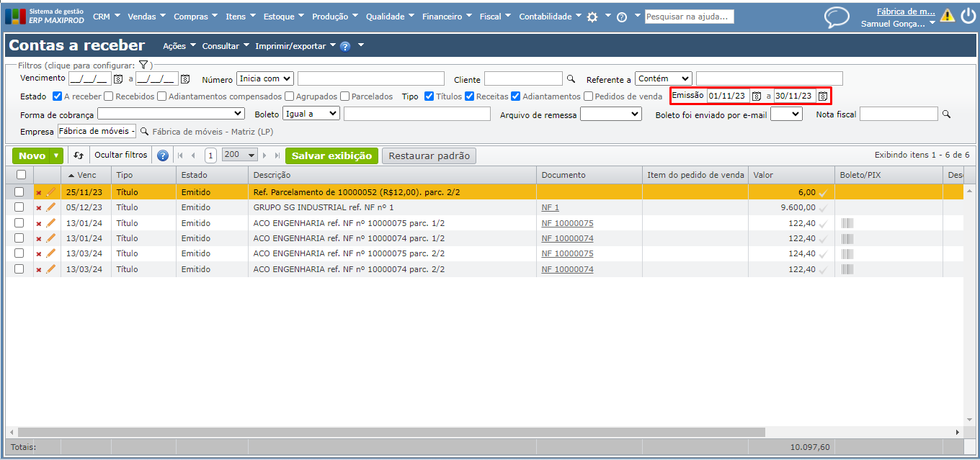Screen dimensions: 980x460
Task: Click the refresh list icon beside Novo
Action: coord(79,155)
